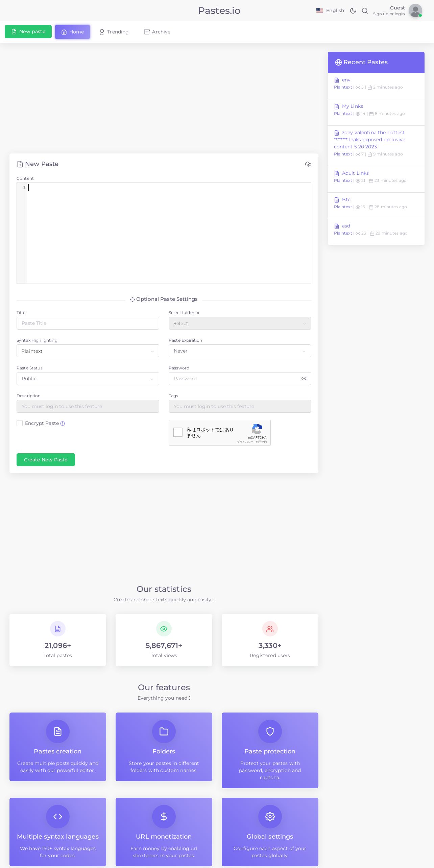Open the Adult Links recent paste
The image size is (434, 868).
tap(355, 173)
